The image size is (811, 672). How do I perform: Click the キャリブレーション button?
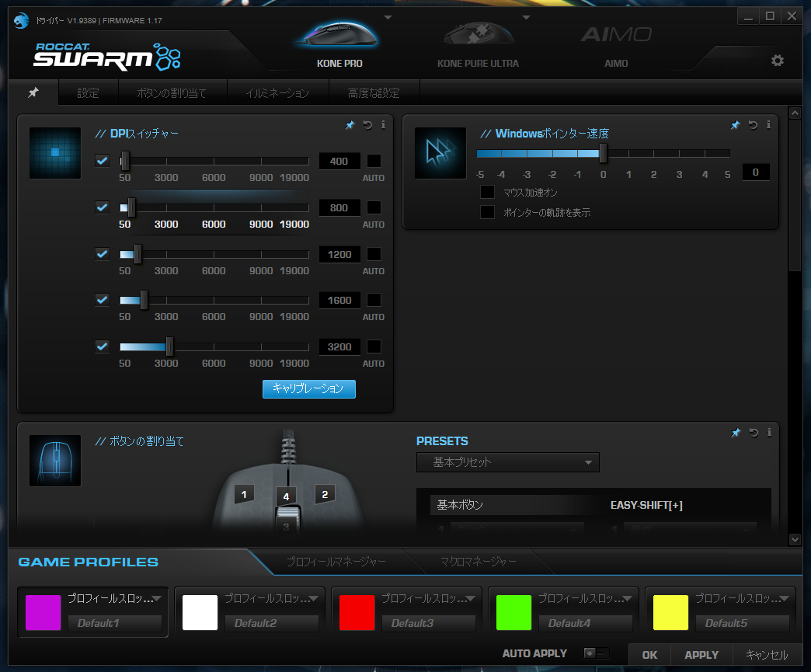tap(308, 389)
